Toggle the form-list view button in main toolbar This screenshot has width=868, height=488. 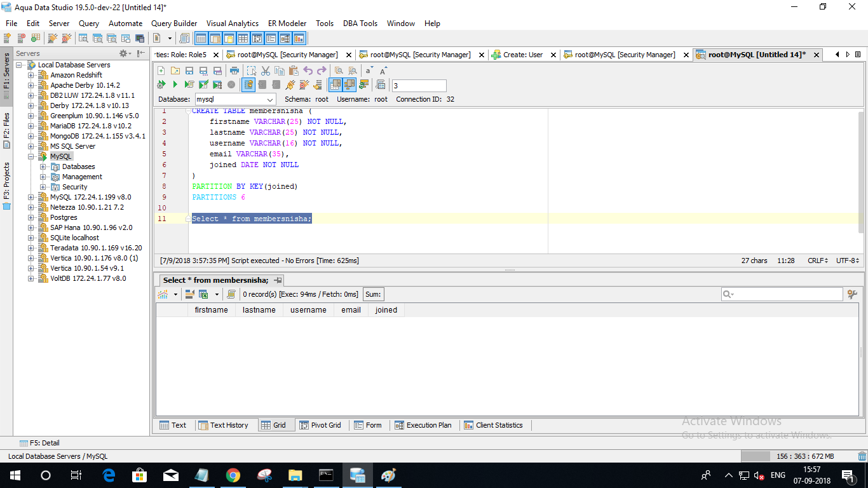pyautogui.click(x=271, y=38)
